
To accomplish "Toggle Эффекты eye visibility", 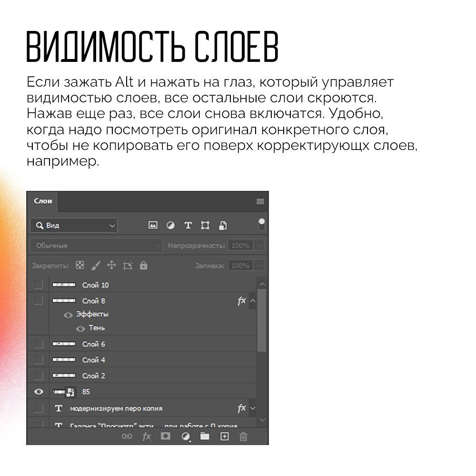I will click(x=68, y=315).
